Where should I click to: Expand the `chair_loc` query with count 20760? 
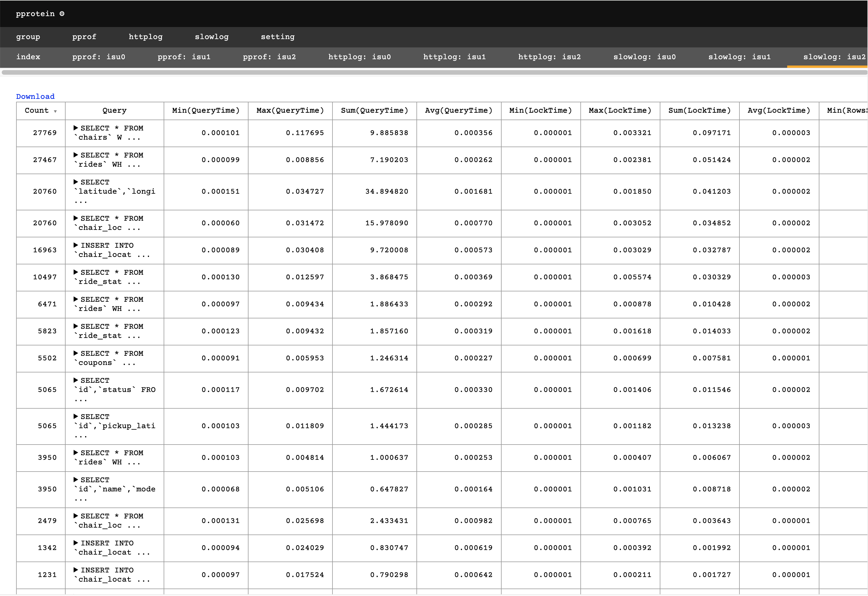(76, 218)
